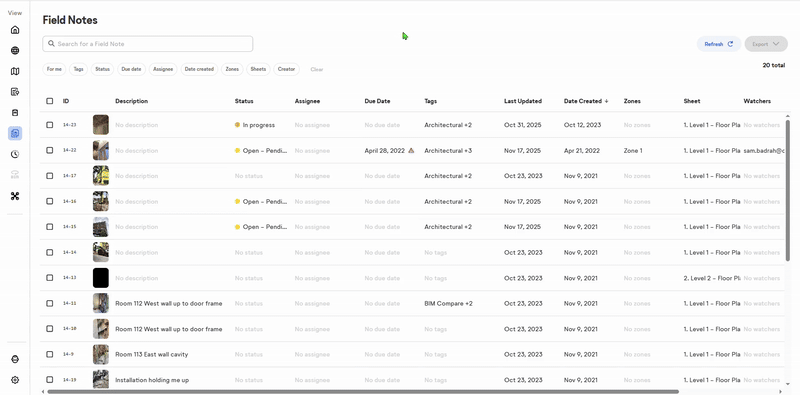This screenshot has height=395, width=800.
Task: Click the vertical scrollbar of the table
Action: tap(788, 191)
